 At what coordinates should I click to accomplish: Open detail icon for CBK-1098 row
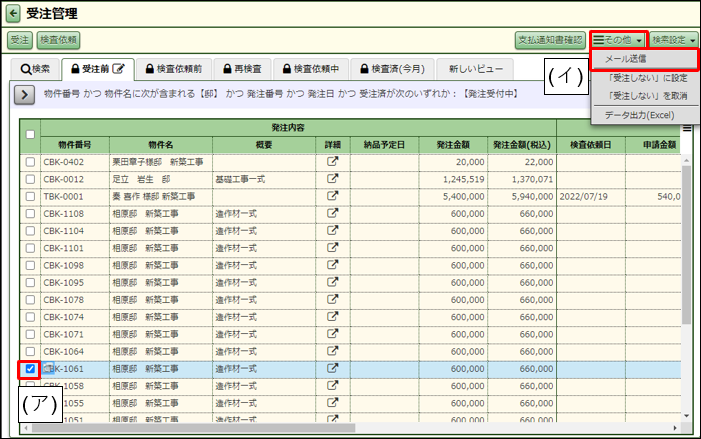332,265
